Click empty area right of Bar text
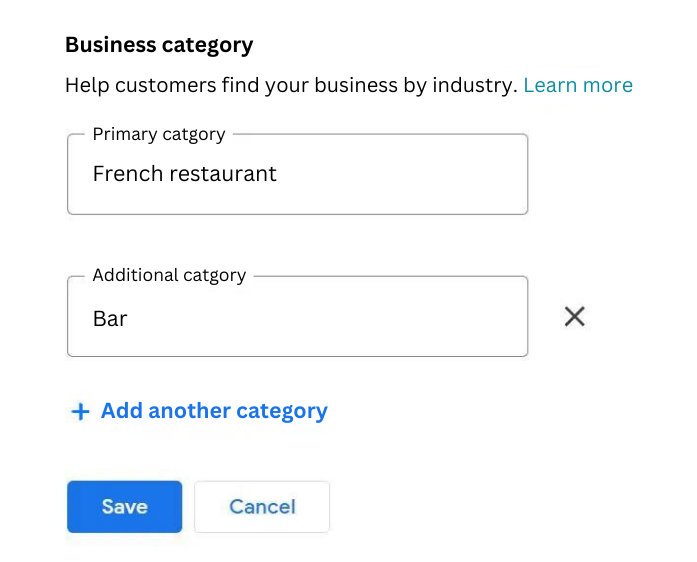697x562 pixels. (330, 320)
